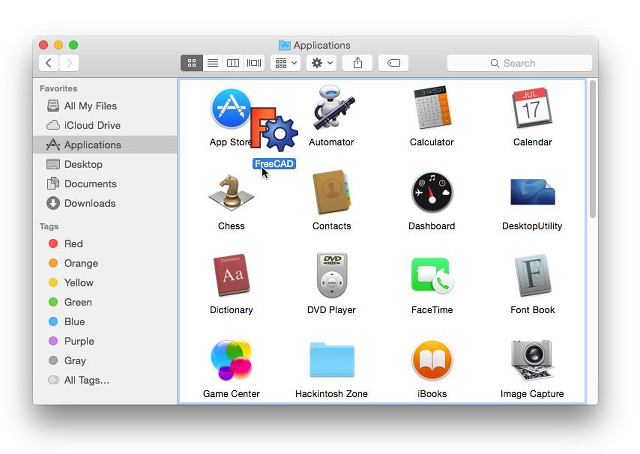Open the Calendar app icon
Image resolution: width=640 pixels, height=454 pixels.
coord(532,108)
